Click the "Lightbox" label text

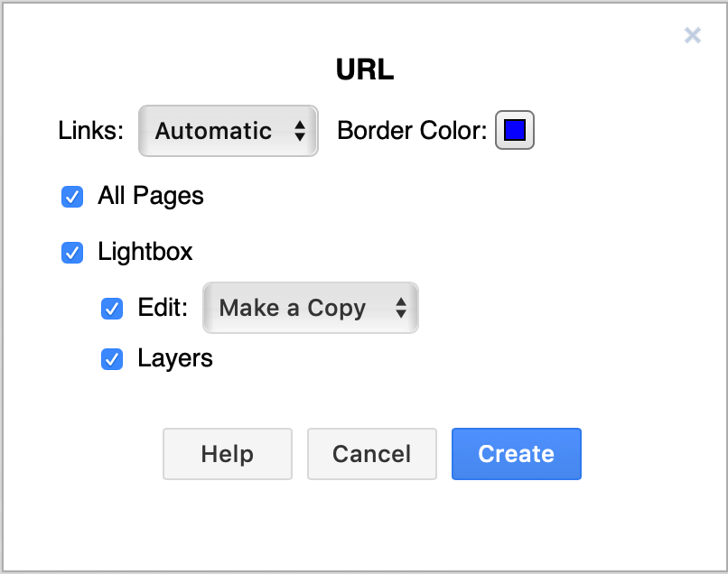pyautogui.click(x=145, y=253)
